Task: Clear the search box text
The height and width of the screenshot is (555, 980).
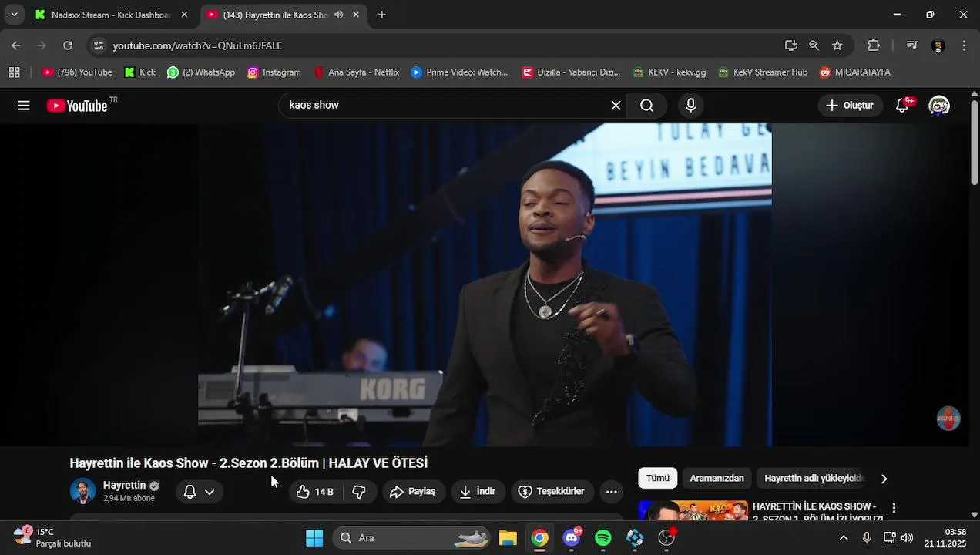Action: pyautogui.click(x=616, y=106)
